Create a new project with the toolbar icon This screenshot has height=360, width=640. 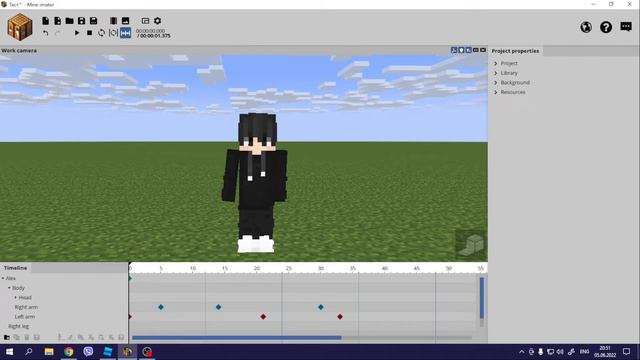pos(45,21)
